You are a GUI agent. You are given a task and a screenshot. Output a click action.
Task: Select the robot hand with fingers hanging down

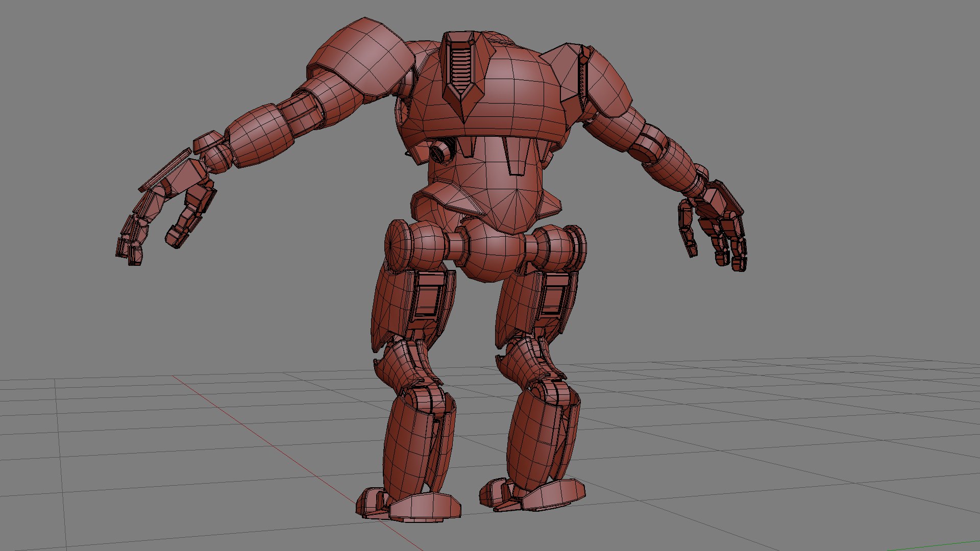[715, 226]
